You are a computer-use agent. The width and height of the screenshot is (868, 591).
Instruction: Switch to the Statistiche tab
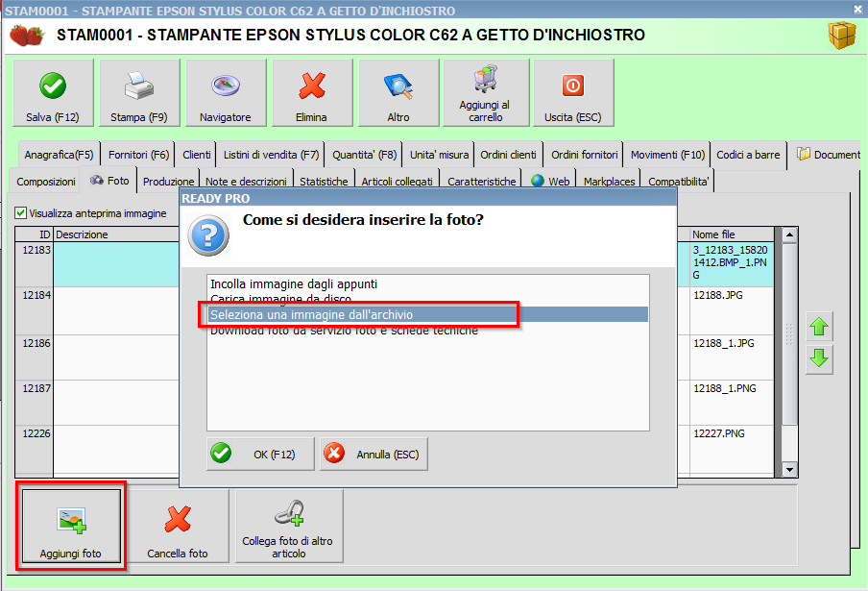(x=324, y=181)
